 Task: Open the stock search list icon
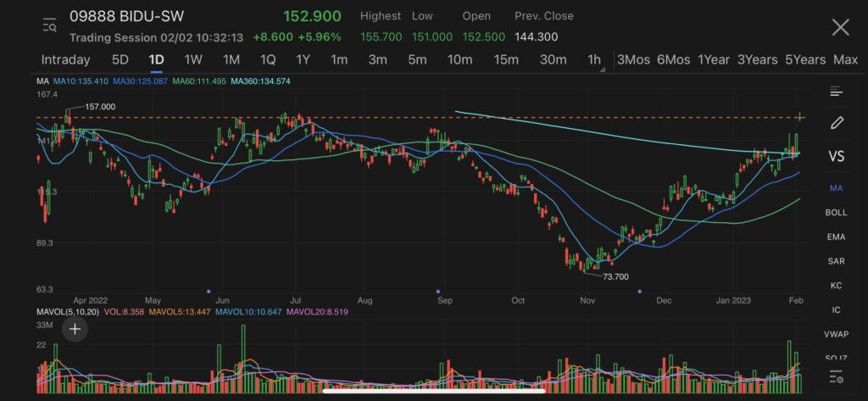(x=49, y=25)
